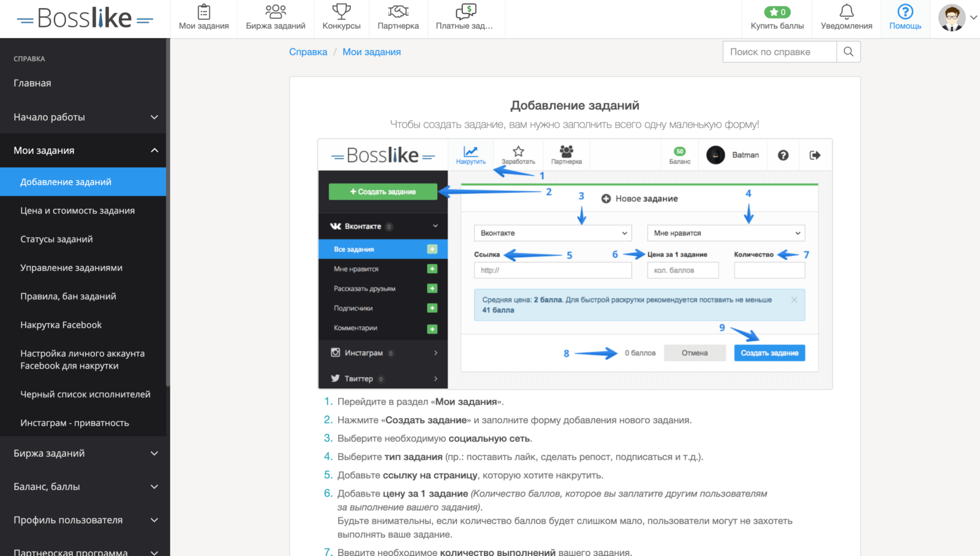980x556 pixels.
Task: Collapse Мои задания sidebar section
Action: 83,151
